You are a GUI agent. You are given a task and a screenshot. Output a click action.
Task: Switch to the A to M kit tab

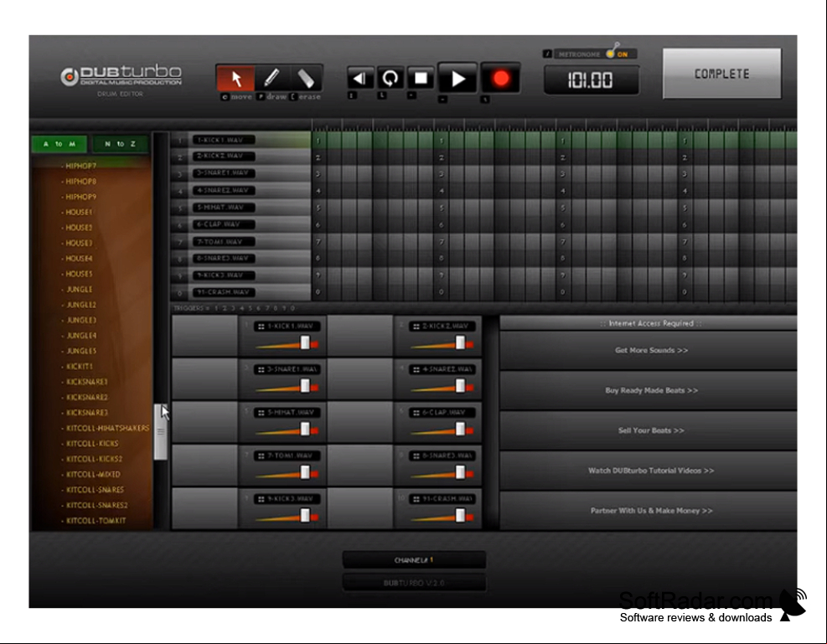[59, 144]
